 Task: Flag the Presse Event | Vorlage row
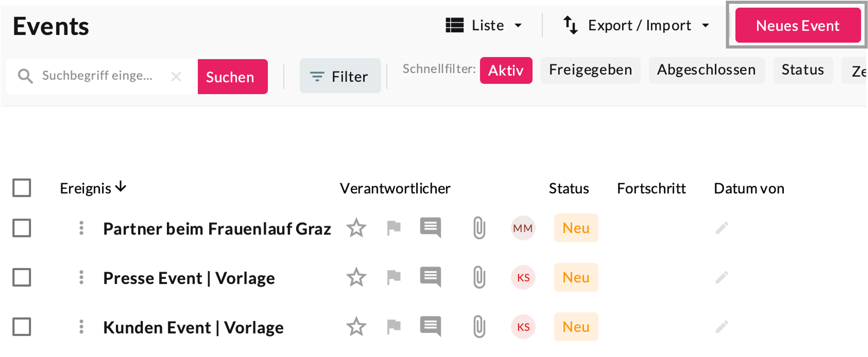[x=393, y=278]
